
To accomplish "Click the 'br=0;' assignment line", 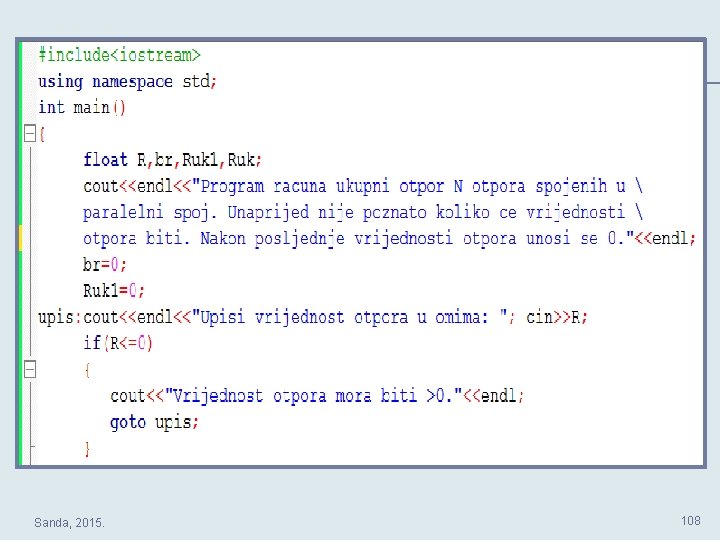I will point(105,264).
